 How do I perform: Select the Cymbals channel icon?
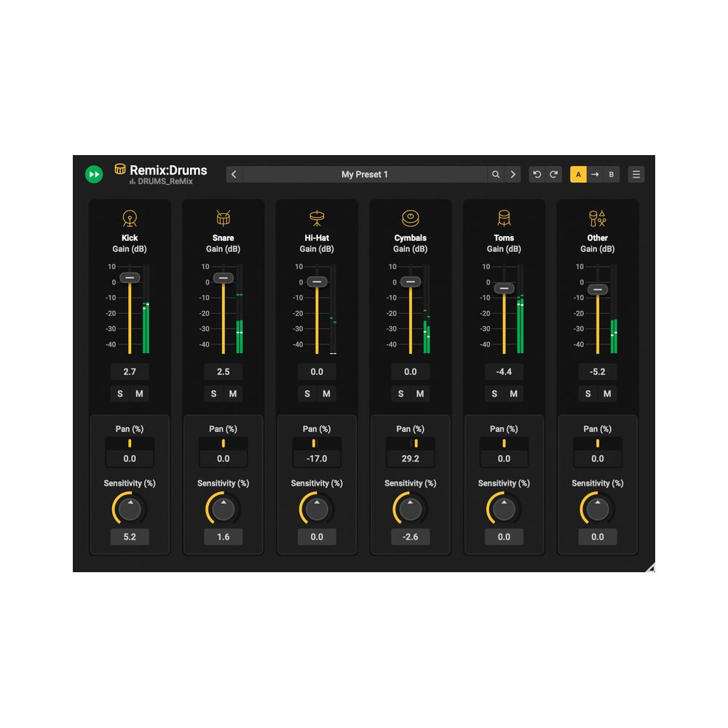(x=410, y=218)
